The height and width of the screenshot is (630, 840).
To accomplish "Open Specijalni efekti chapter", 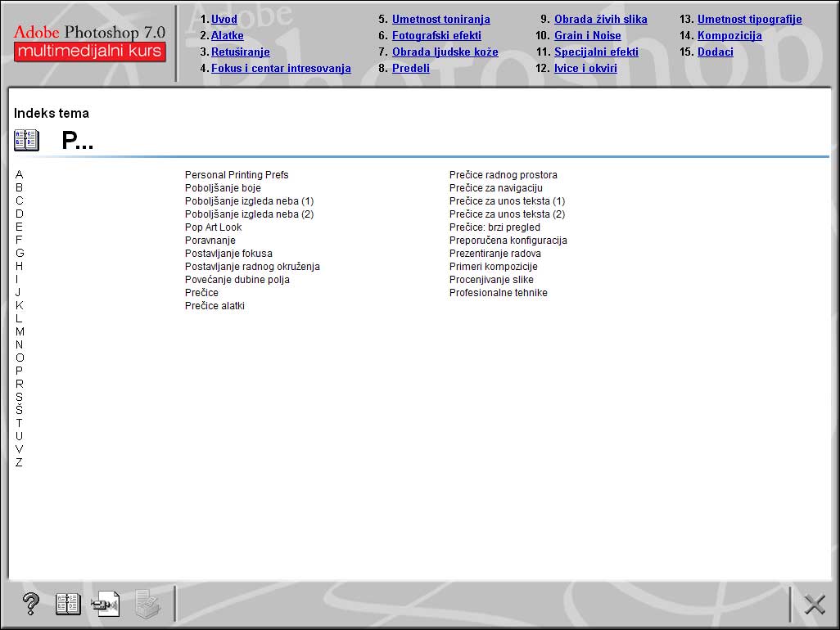I will click(x=596, y=52).
